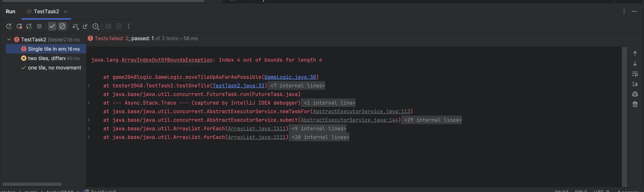
Task: Open the GameLogic.java:30 link
Action: [x=290, y=77]
